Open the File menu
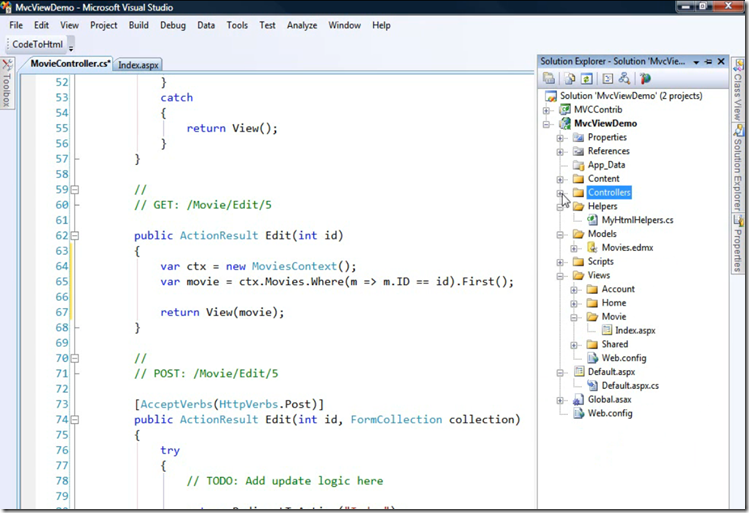Viewport: 749px width, 513px height. click(x=16, y=25)
